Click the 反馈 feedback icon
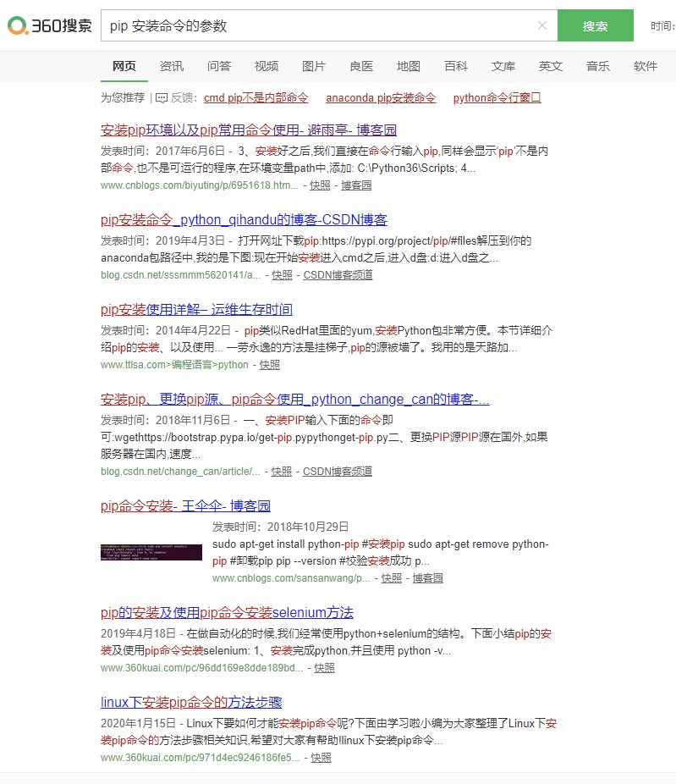This screenshot has height=784, width=676. pos(162,98)
